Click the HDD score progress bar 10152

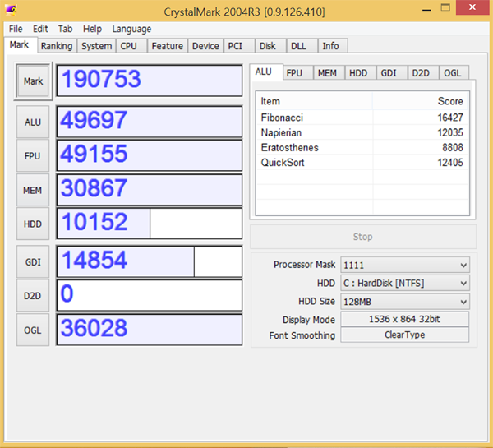click(150, 224)
